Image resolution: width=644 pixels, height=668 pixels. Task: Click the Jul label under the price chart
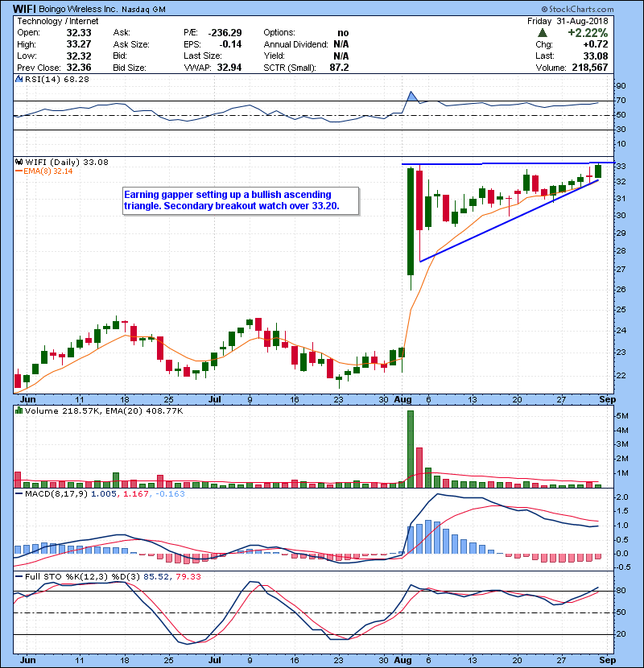[215, 399]
